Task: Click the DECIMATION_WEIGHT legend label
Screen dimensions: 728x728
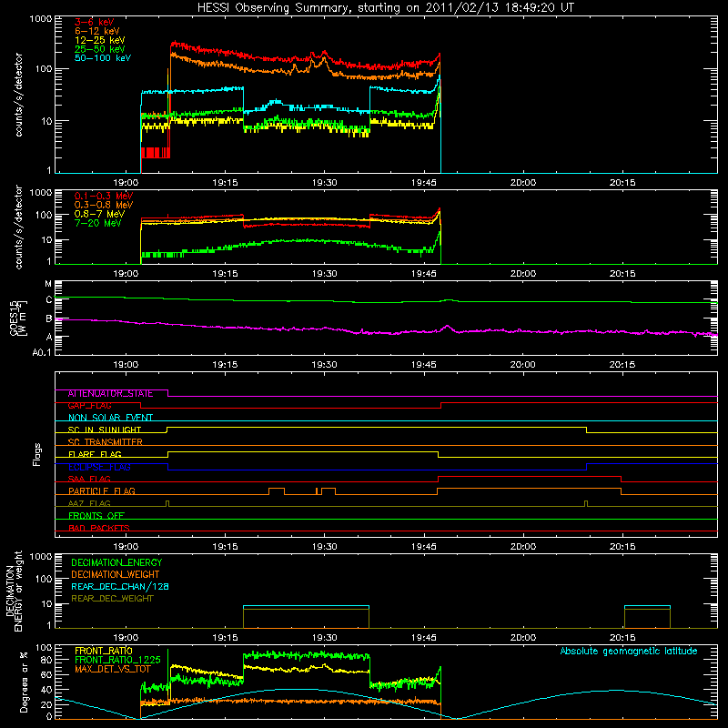Action: click(116, 575)
